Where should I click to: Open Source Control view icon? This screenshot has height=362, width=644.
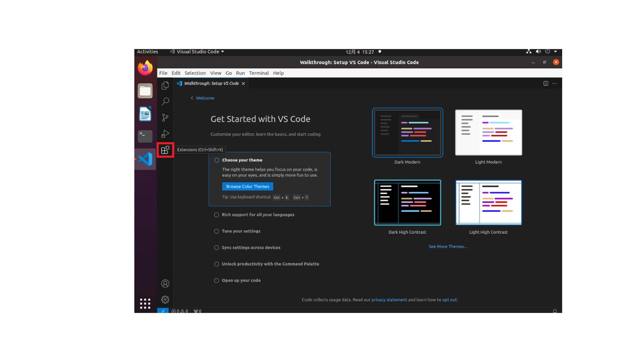click(x=165, y=117)
